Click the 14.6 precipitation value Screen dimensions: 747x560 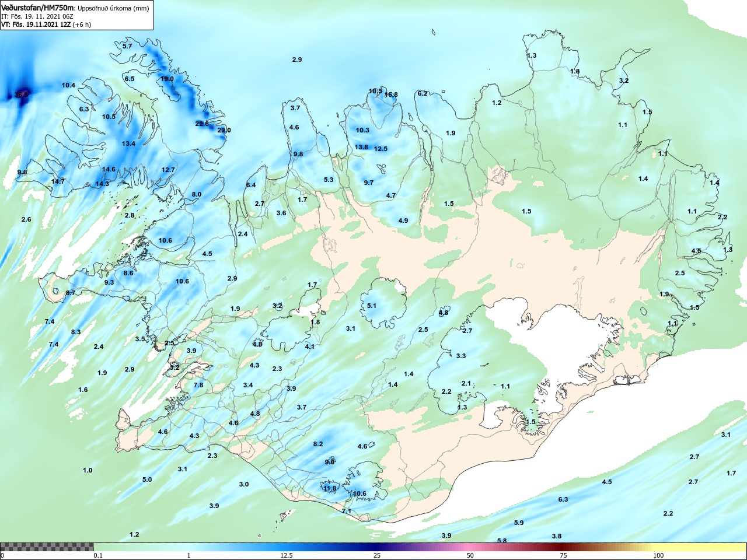point(109,169)
